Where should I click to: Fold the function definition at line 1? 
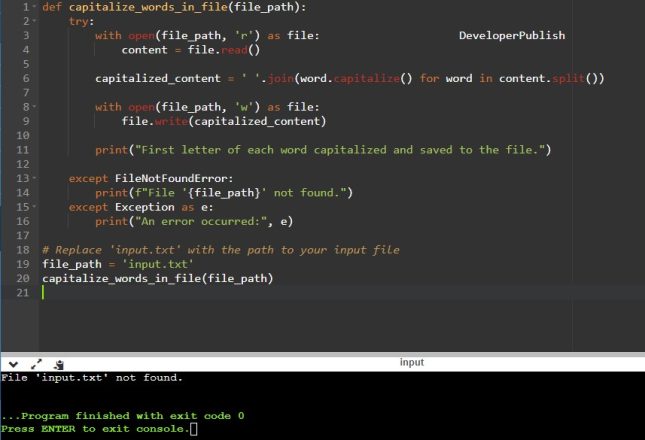pyautogui.click(x=34, y=7)
